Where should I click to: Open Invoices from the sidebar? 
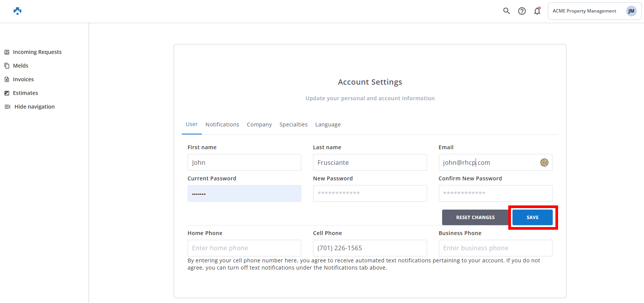tap(23, 79)
